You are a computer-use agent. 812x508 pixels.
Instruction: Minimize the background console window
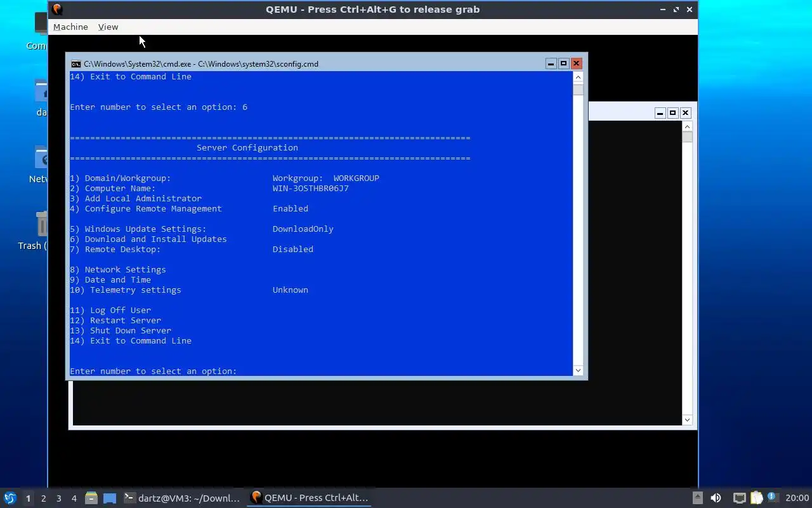tap(660, 113)
